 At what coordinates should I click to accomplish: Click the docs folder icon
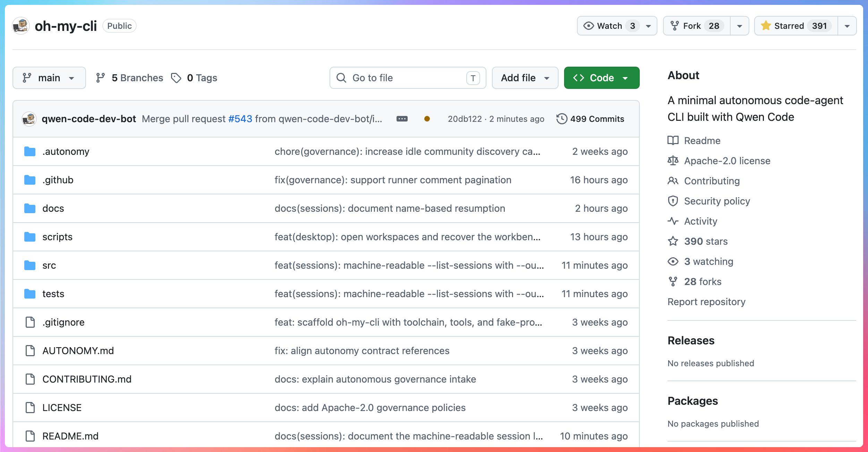[30, 208]
